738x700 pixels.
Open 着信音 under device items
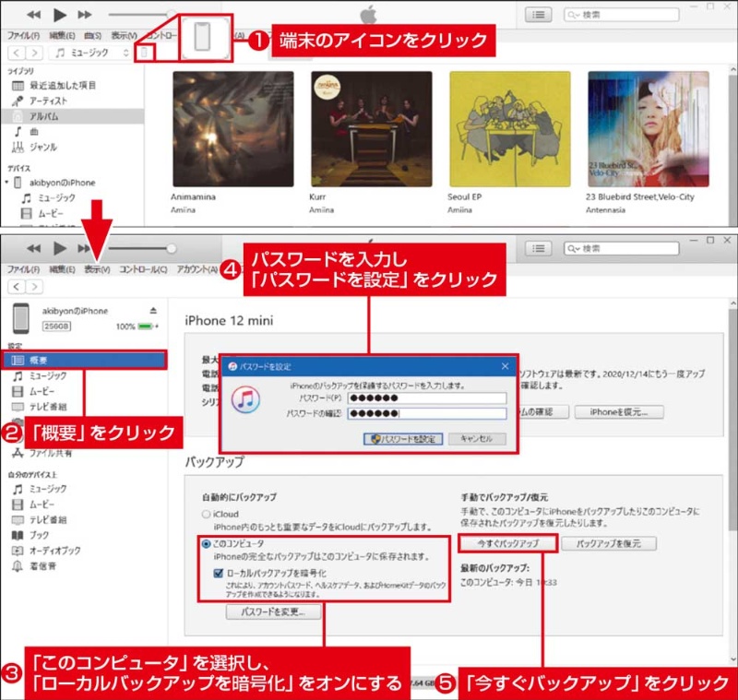[42, 565]
